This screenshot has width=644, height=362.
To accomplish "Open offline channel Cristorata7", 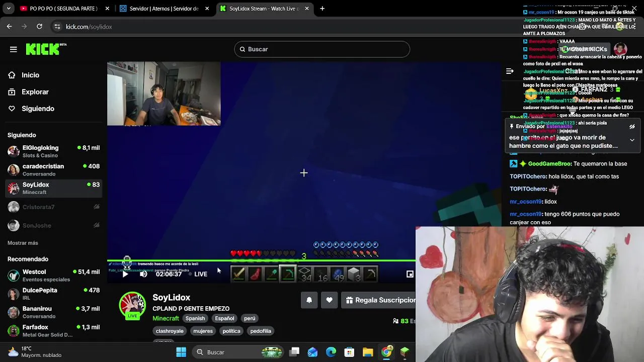I will pos(53,207).
